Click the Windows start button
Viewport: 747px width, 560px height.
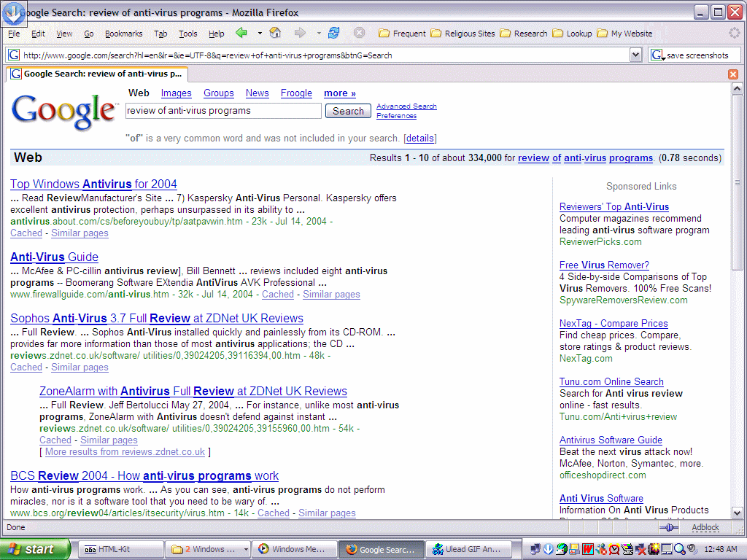(34, 549)
